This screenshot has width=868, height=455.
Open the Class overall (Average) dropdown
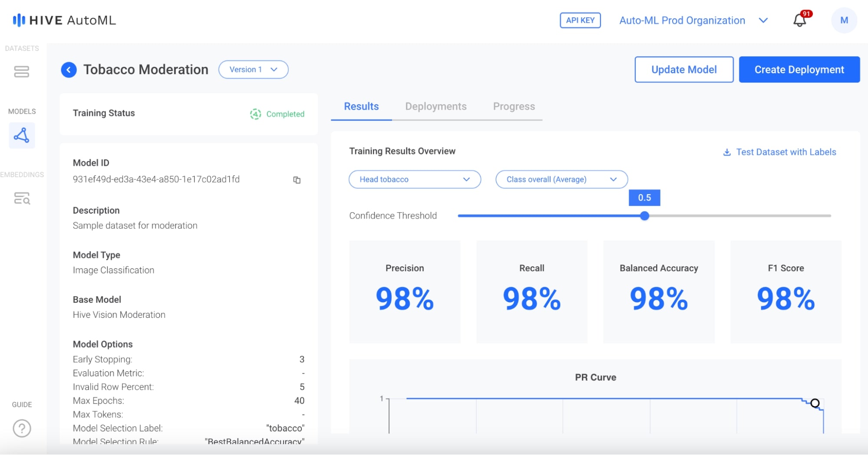pos(561,179)
